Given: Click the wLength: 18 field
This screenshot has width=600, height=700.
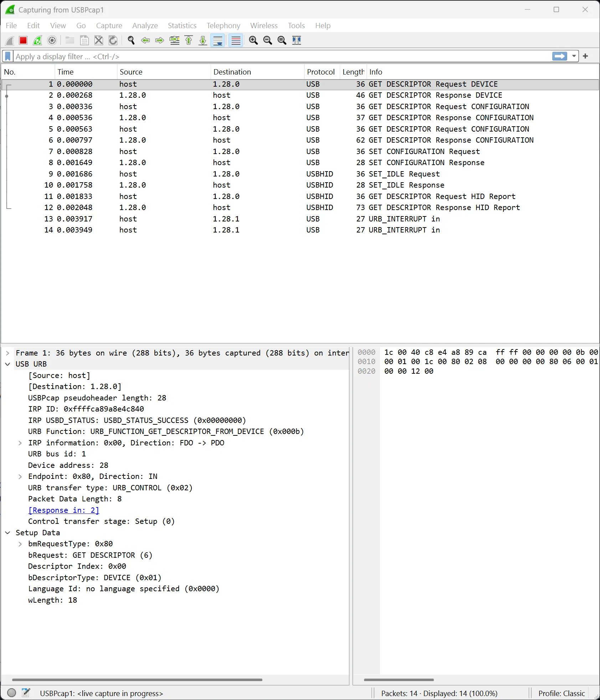Looking at the screenshot, I should [x=53, y=600].
